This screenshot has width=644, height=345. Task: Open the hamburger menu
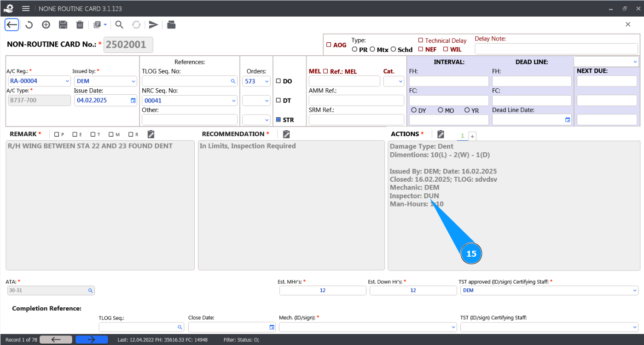[x=26, y=9]
